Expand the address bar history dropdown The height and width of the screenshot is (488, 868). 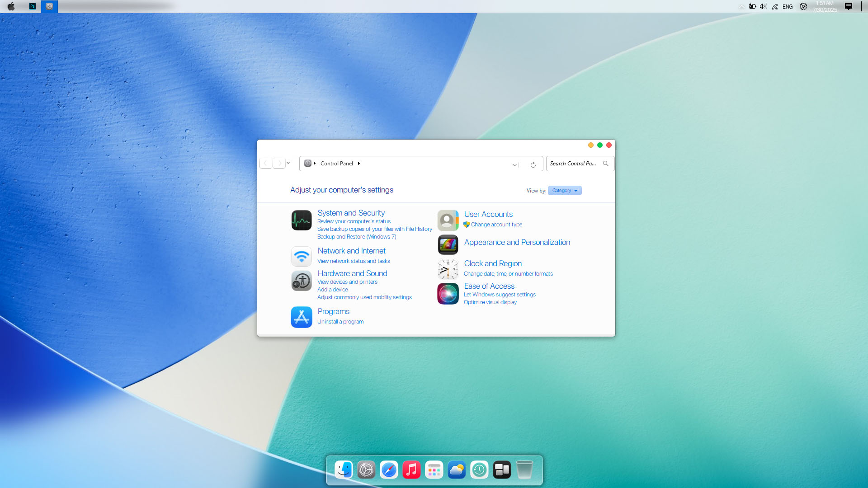(514, 164)
